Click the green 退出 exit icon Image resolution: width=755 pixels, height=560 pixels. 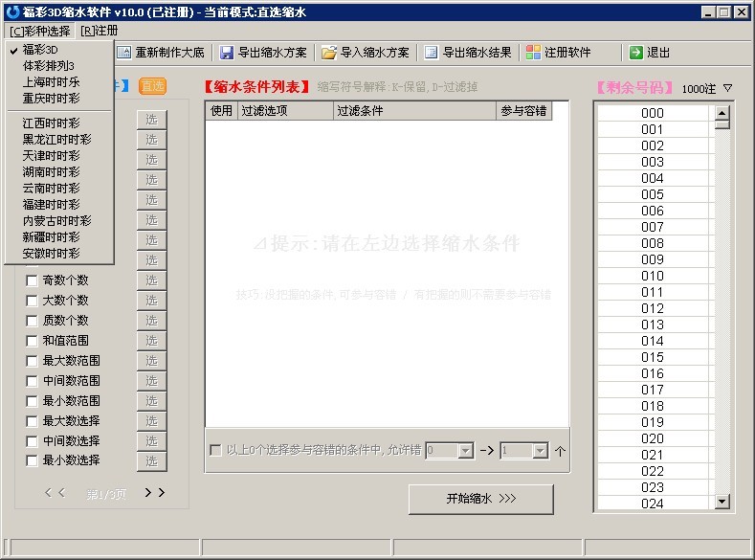tap(635, 53)
